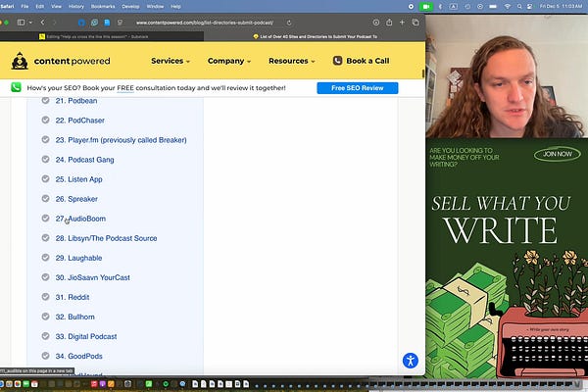Open the Safari Bookmarks menu
Screen dimensions: 588x392
click(103, 7)
